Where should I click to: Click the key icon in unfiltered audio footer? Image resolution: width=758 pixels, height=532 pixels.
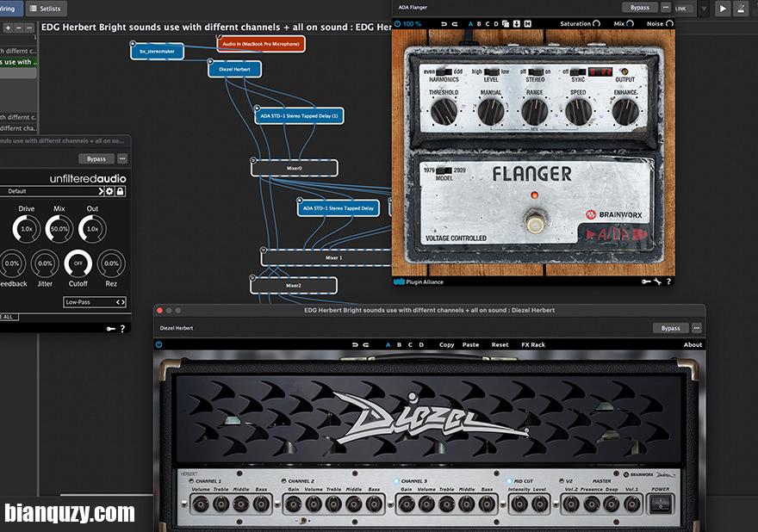(111, 329)
